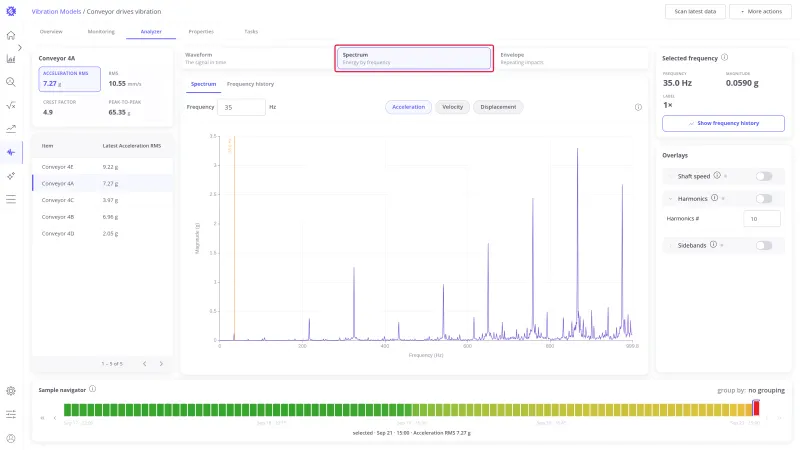Open the Waveform signal view
This screenshot has width=800, height=450.
pos(257,58)
